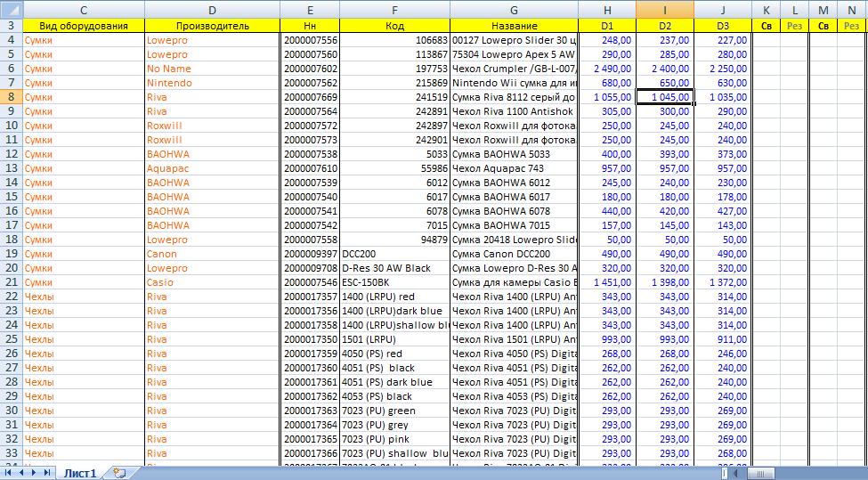This screenshot has width=868, height=480.
Task: Select code cell '4050 (PS) red'
Action: point(394,354)
